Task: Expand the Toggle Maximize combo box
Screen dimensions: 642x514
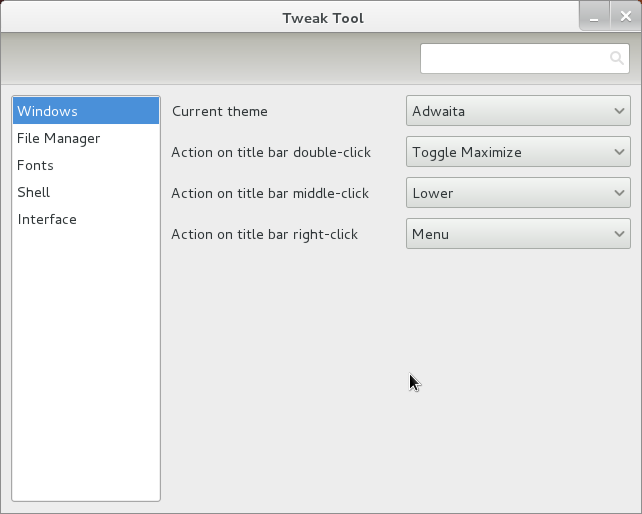Action: click(x=518, y=152)
